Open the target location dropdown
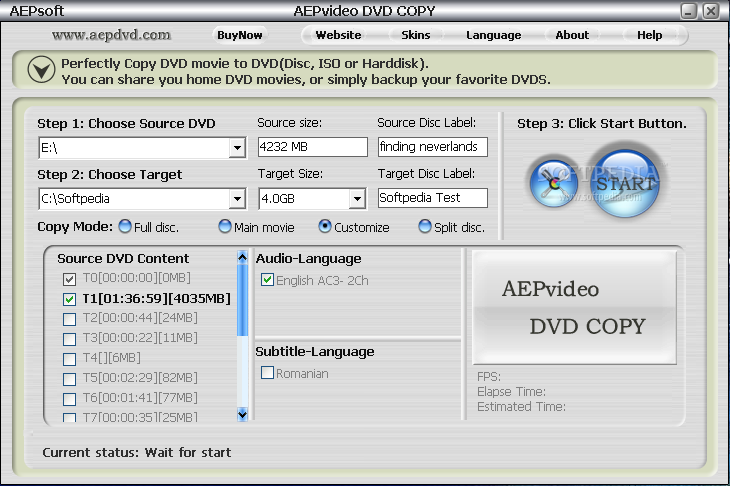 tap(237, 199)
